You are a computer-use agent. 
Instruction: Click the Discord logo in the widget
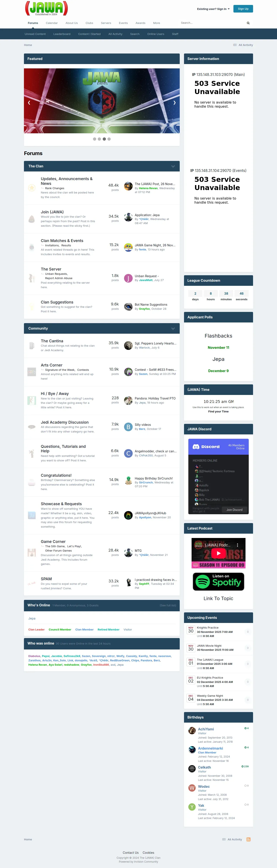click(x=206, y=447)
